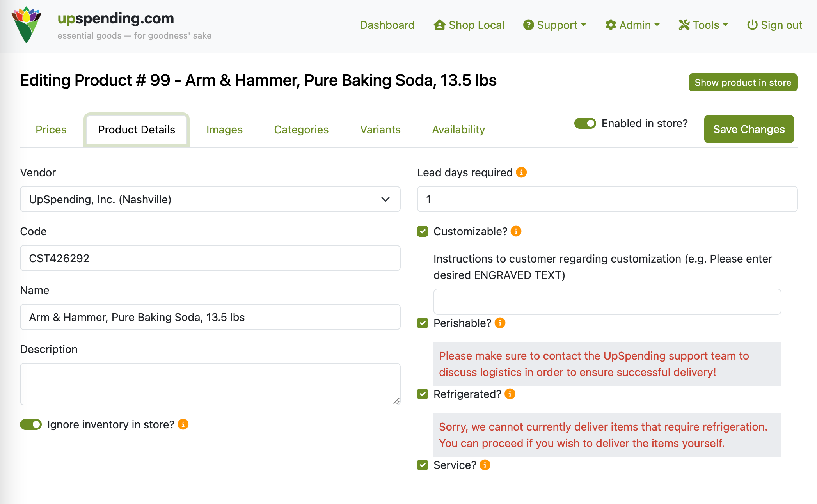Click the upspending tulip logo
The height and width of the screenshot is (504, 817).
26,25
